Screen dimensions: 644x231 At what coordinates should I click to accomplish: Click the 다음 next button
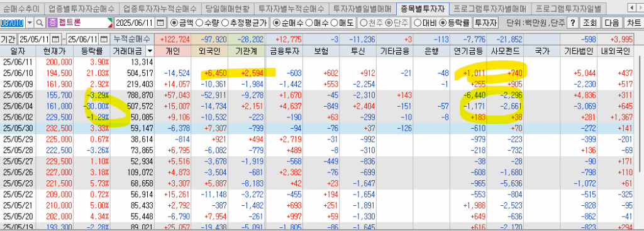[x=612, y=23]
